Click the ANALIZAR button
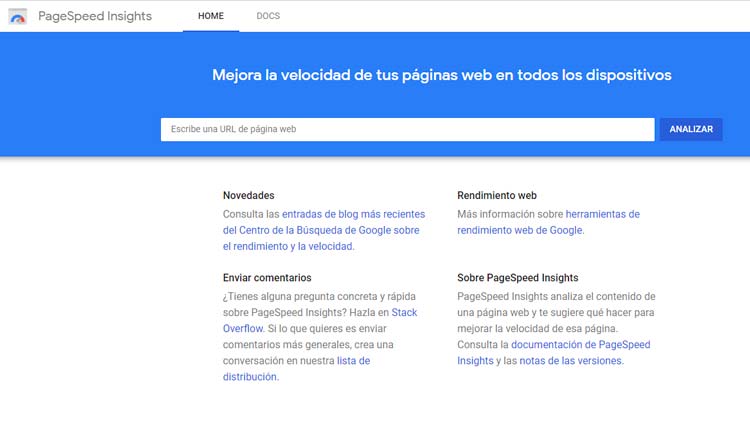 [x=691, y=129]
